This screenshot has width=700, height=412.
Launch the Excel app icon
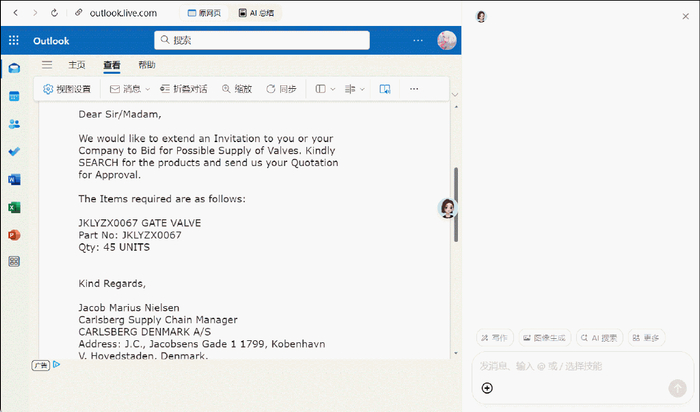click(14, 207)
